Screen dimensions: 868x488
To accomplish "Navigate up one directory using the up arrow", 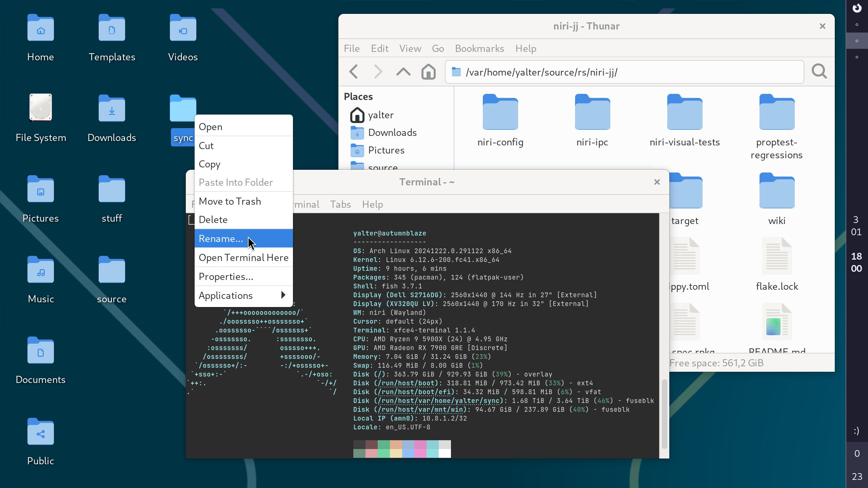I will click(x=403, y=72).
